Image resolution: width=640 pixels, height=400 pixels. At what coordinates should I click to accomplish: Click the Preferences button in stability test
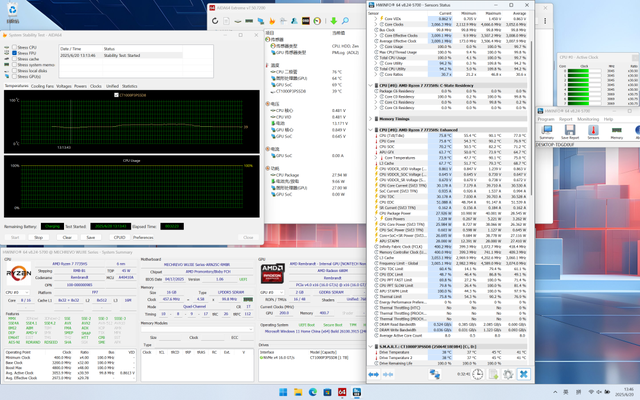[x=143, y=237]
